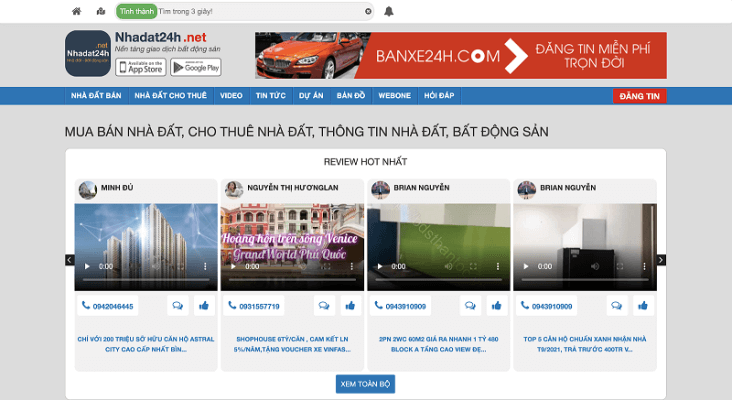Open the DỰ ÁN menu item
This screenshot has width=732, height=400.
[x=311, y=96]
